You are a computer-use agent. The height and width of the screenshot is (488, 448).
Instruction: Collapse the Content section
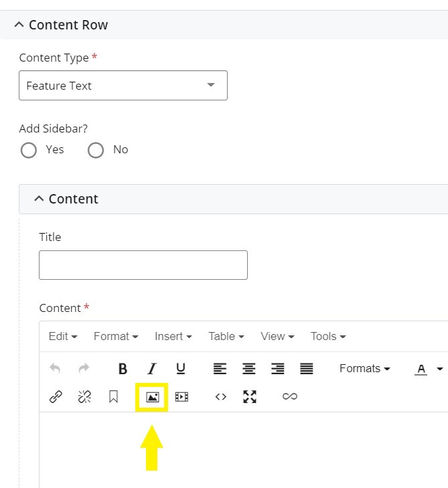pos(39,199)
